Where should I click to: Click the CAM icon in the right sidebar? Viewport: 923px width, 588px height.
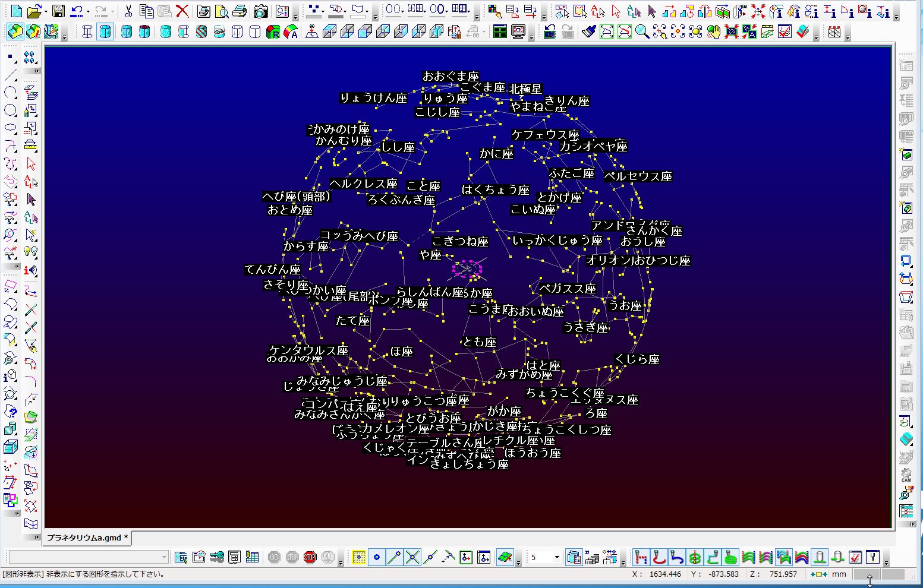tap(906, 475)
